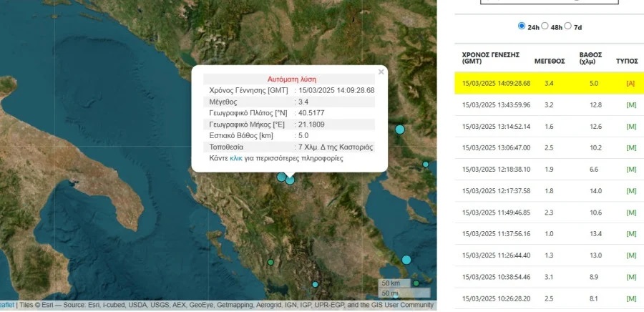
Task: Switch the list to 7d range
Action: [567, 26]
